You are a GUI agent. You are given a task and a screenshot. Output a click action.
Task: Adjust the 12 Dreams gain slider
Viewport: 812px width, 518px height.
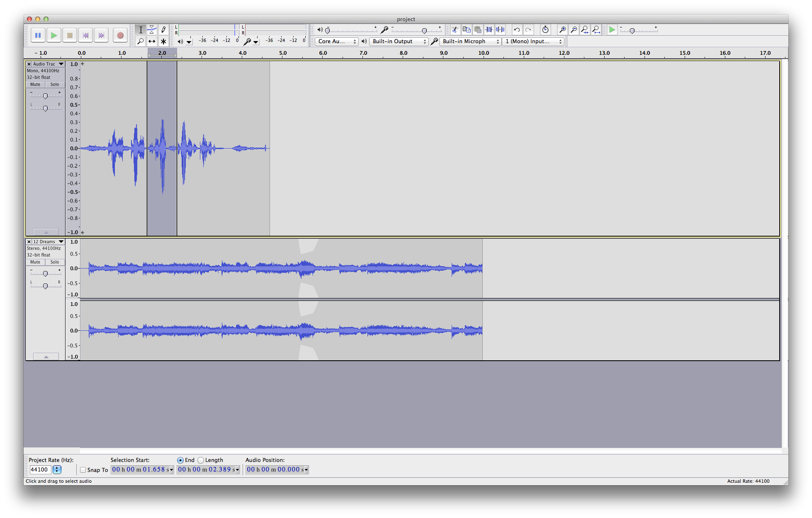46,274
